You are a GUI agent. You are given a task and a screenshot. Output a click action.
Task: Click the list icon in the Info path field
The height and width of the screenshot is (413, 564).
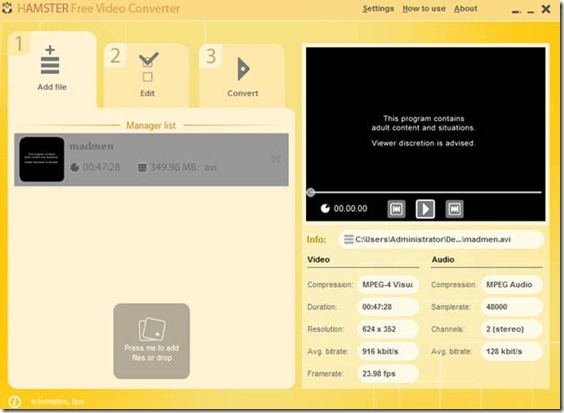pos(349,239)
